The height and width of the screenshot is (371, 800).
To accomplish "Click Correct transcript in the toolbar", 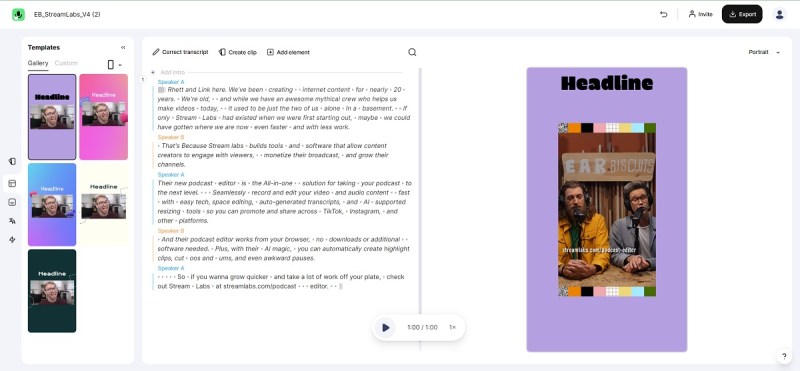I will [181, 52].
